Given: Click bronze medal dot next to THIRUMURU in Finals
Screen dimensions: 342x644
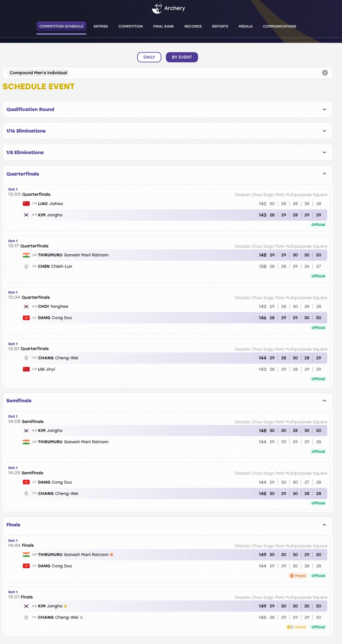Looking at the screenshot, I should (111, 554).
